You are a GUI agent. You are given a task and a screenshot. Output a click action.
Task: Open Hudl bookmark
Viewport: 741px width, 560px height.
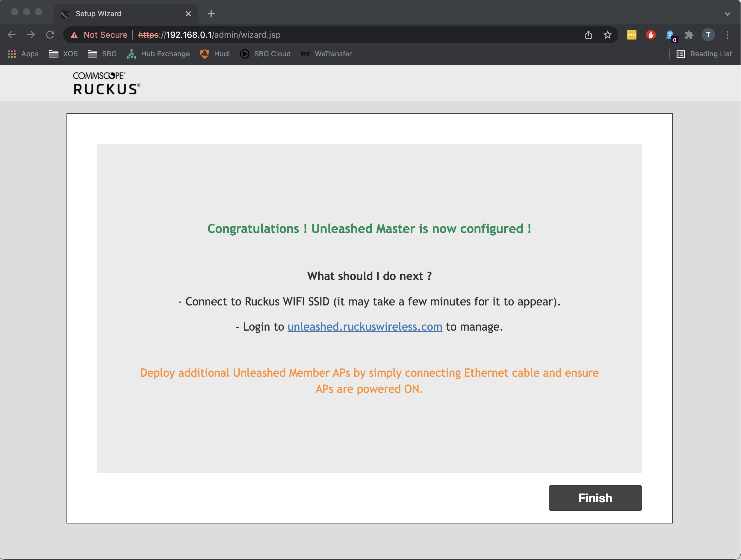coord(215,54)
